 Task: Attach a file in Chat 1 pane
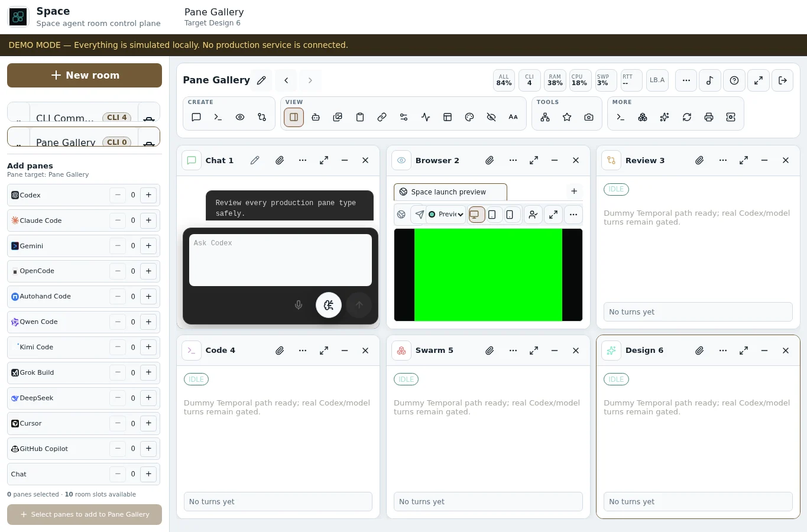pyautogui.click(x=280, y=160)
